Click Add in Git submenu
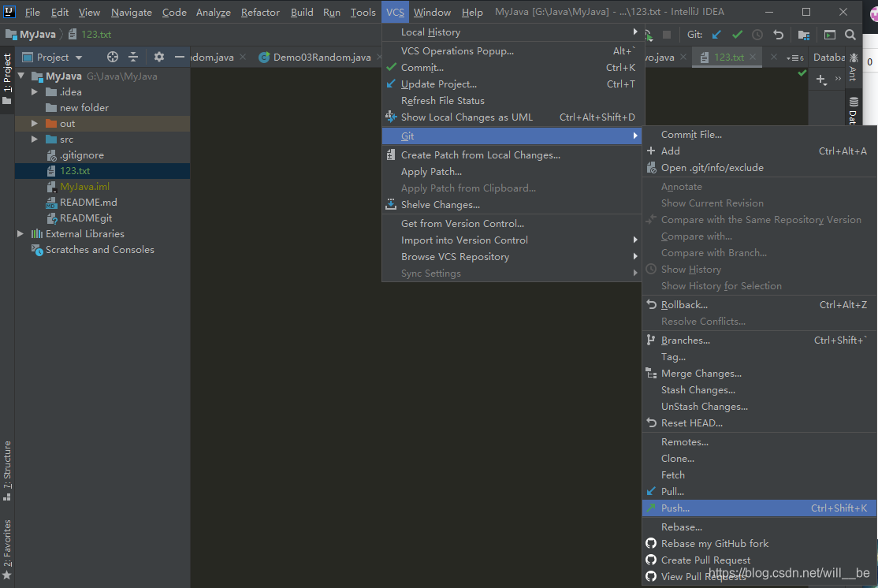This screenshot has width=878, height=588. coord(759,151)
